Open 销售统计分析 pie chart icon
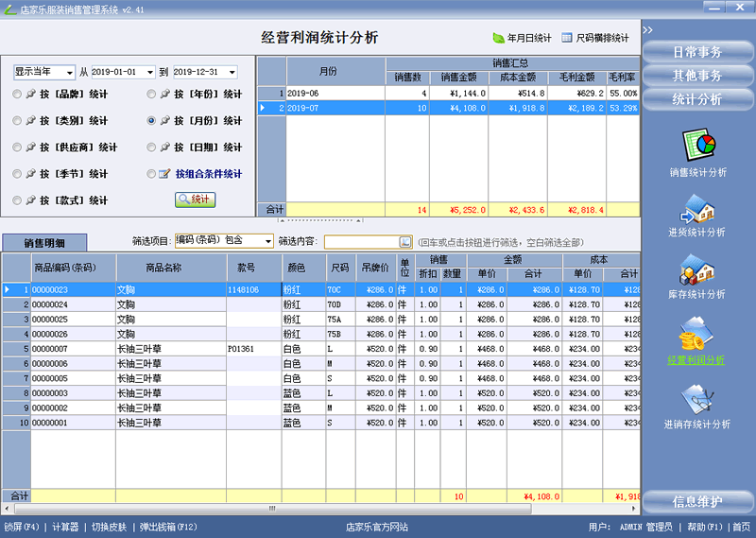756x538 pixels. pos(697,146)
